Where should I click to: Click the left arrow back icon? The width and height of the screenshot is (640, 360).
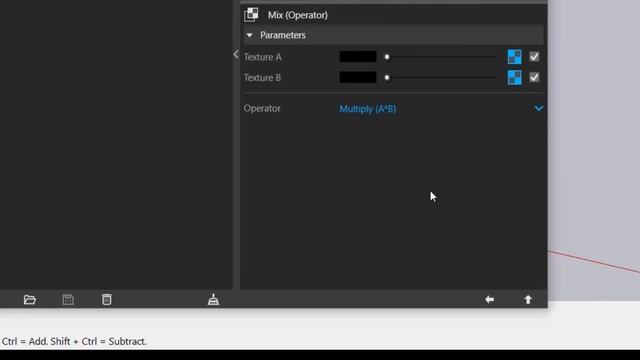coord(489,300)
